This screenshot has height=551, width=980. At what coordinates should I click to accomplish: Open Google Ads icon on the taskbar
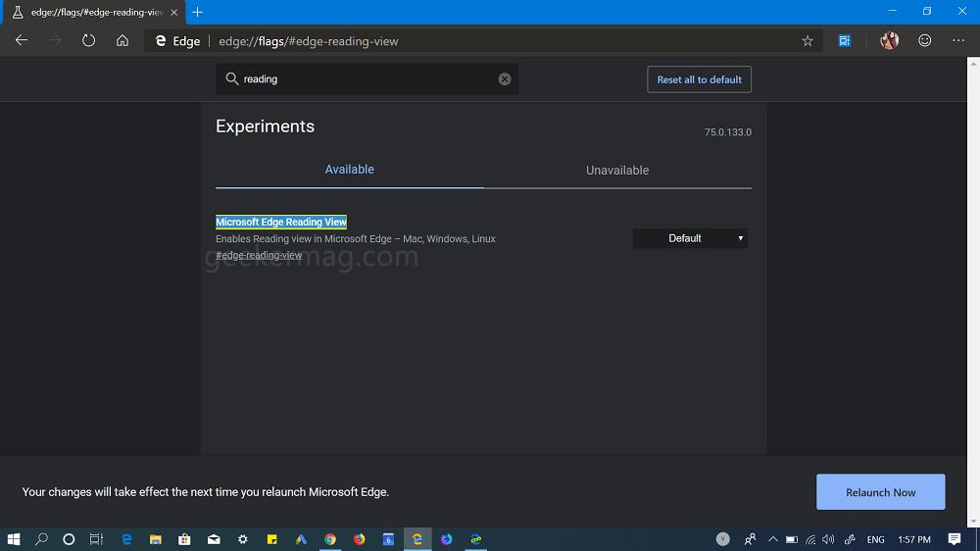pos(301,539)
